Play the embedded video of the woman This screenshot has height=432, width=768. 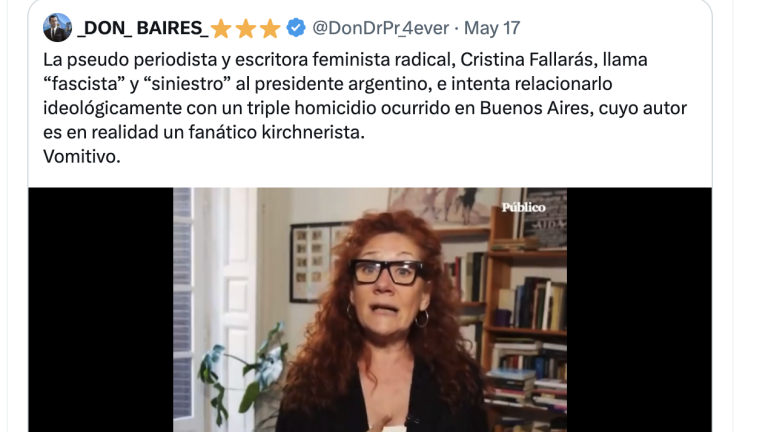(x=370, y=310)
